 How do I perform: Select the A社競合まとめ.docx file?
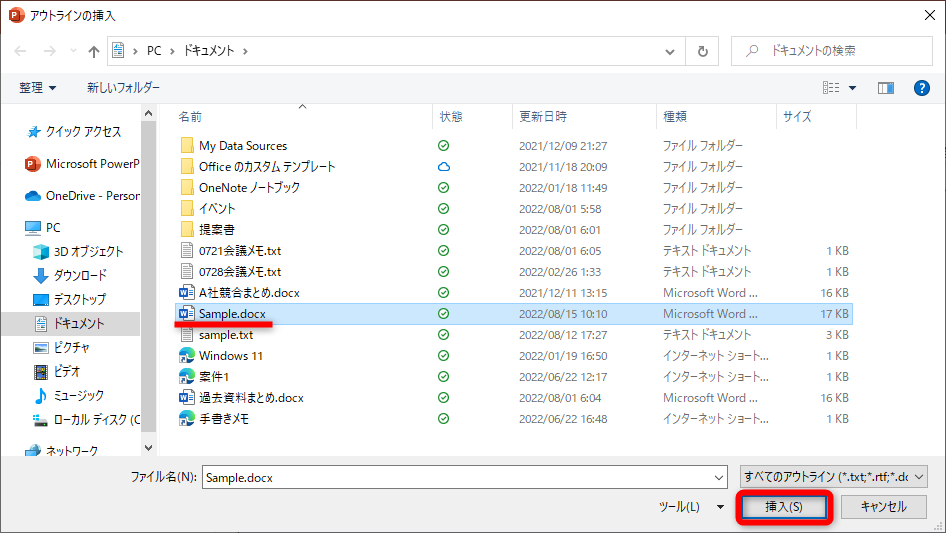point(249,293)
